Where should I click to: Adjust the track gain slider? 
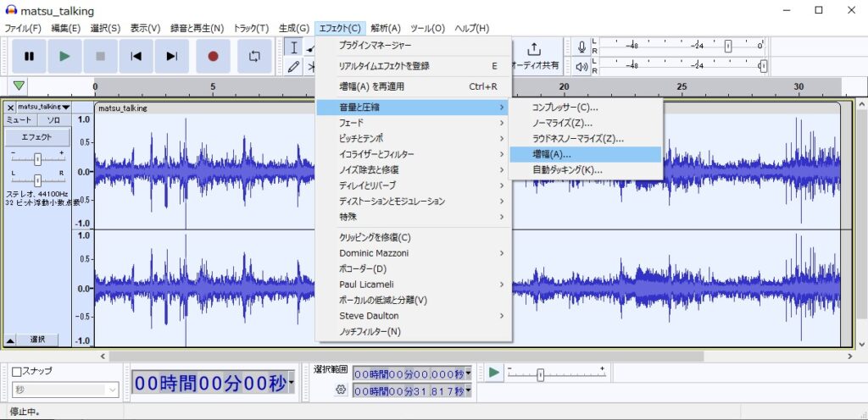37,159
